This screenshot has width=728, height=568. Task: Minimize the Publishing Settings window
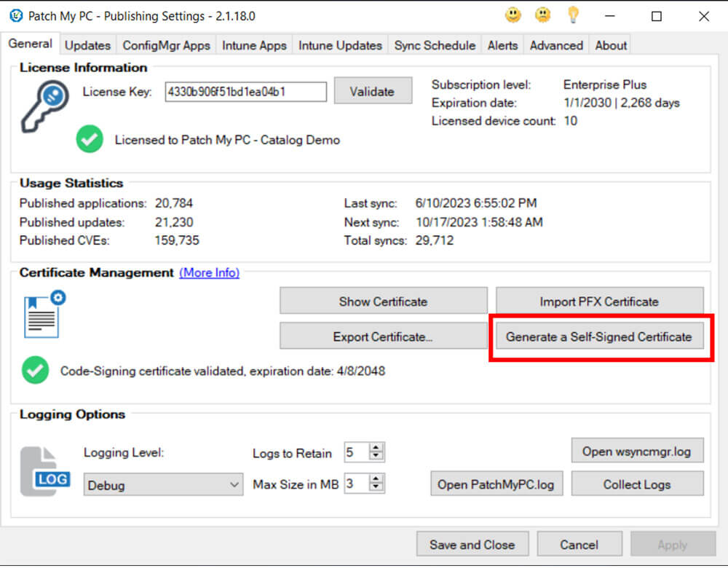(610, 16)
